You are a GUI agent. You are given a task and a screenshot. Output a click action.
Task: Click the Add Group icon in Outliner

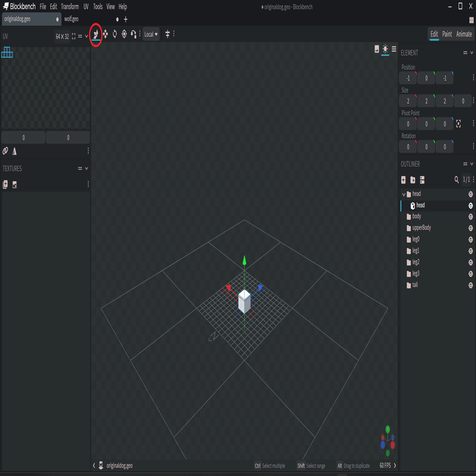coord(413,180)
